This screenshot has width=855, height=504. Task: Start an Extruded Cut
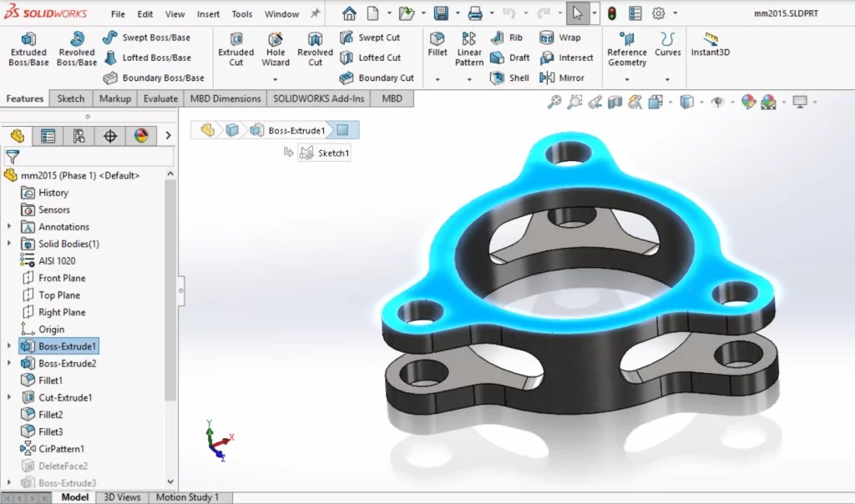[x=235, y=49]
